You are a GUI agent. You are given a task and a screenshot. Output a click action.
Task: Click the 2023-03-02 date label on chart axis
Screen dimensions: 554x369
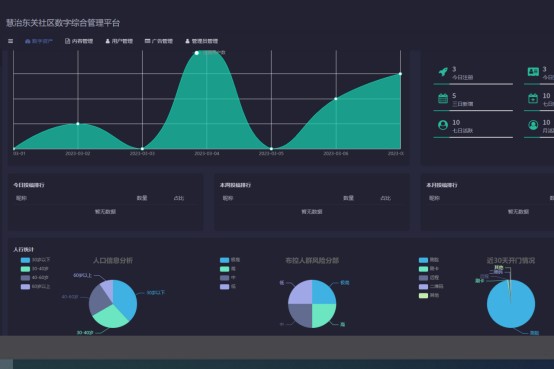[78, 153]
